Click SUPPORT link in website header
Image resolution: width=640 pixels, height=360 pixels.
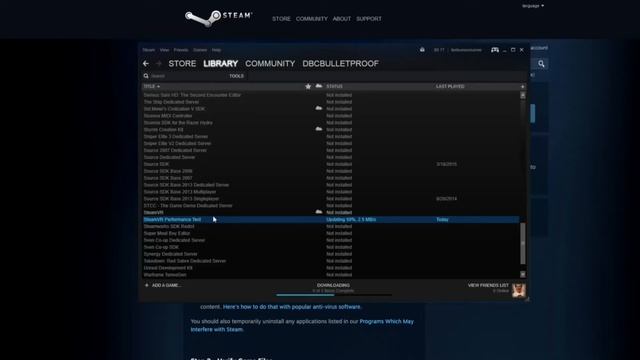(x=369, y=19)
